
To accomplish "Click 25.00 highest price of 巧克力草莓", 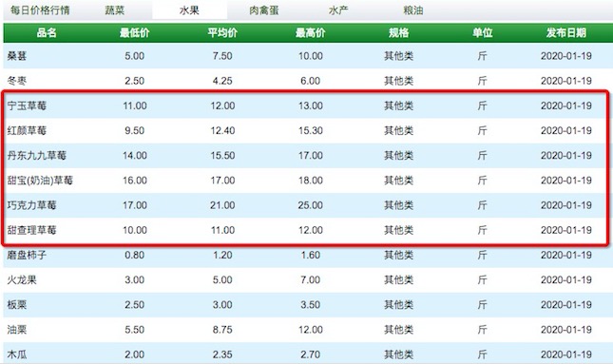I will (311, 205).
